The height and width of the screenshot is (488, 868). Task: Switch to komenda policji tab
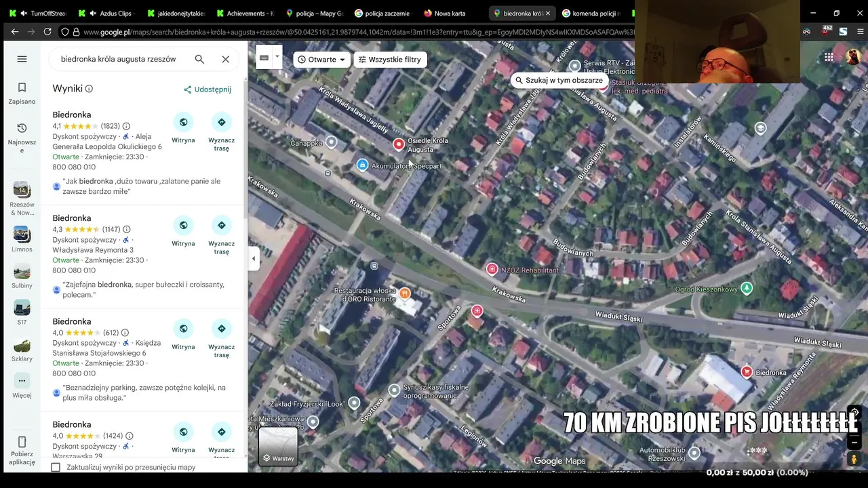[x=591, y=13]
